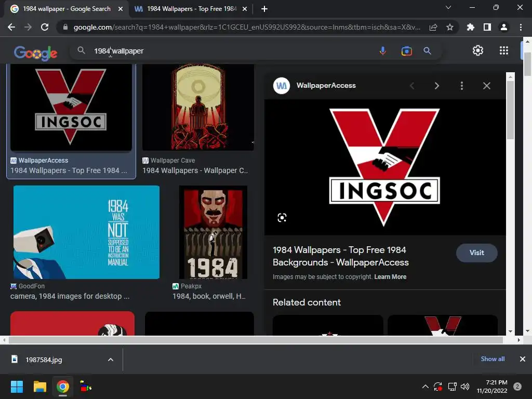Click the sync update tray icon
Viewport: 532px width, 399px height.
pyautogui.click(x=438, y=387)
